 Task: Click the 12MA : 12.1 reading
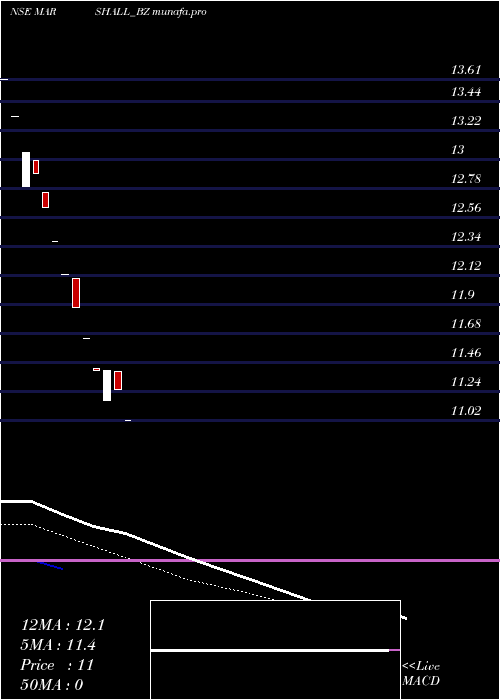(x=62, y=625)
